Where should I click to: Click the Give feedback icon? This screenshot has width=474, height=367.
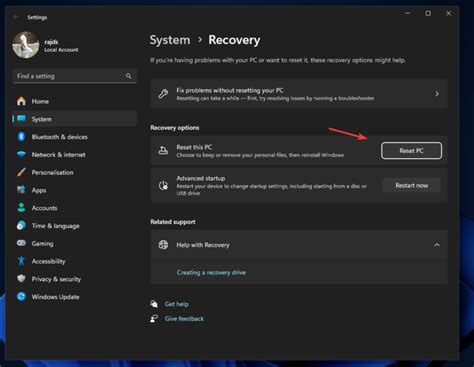pyautogui.click(x=154, y=318)
